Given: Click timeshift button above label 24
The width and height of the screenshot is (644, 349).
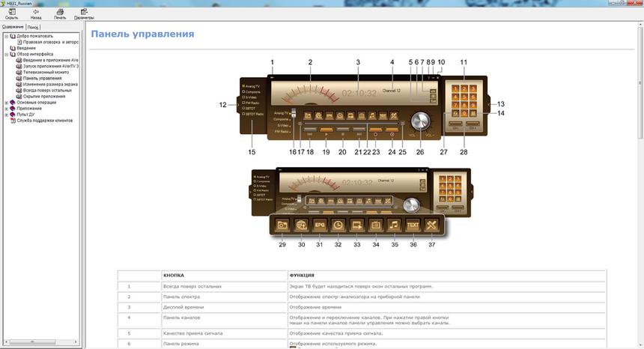Looking at the screenshot, I should 392,130.
